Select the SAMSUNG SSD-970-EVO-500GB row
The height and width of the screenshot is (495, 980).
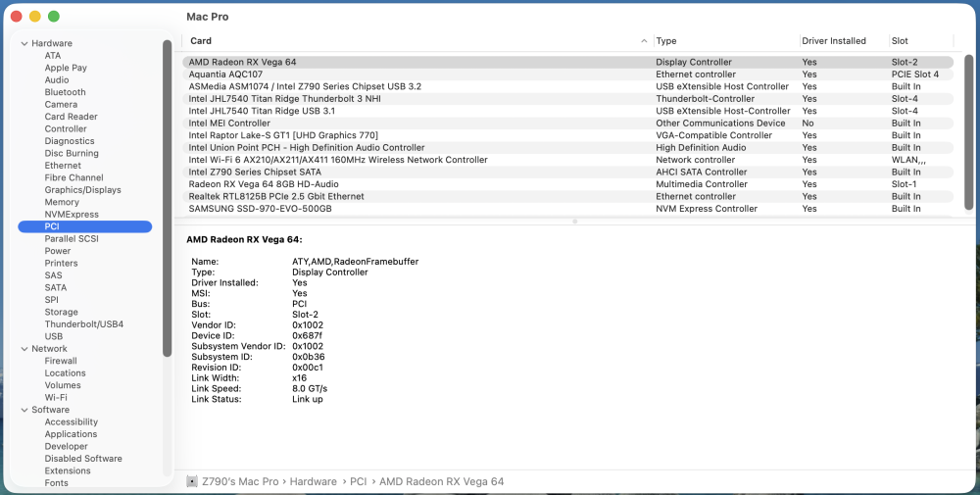(567, 209)
